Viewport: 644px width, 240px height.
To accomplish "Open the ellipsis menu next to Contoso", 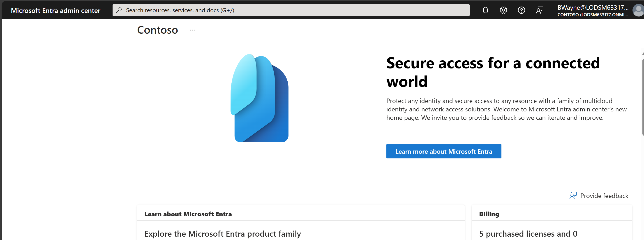I will tap(192, 30).
